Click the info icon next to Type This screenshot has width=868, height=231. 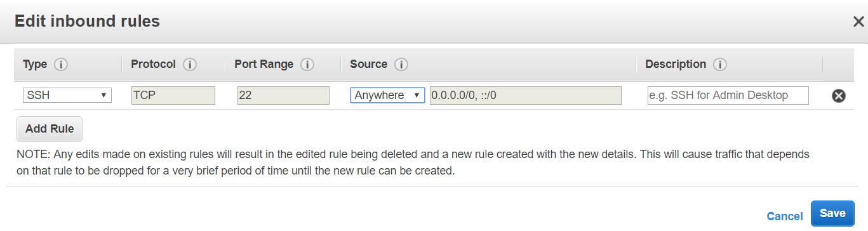[61, 65]
